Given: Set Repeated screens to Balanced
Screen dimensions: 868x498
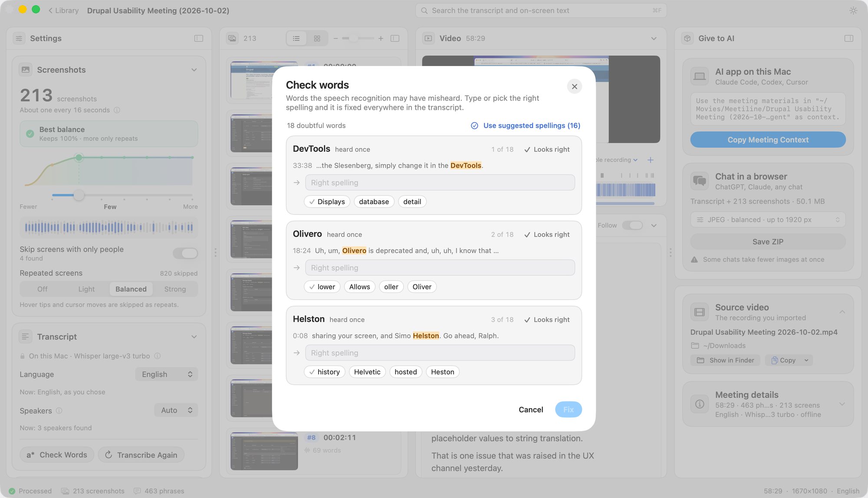Looking at the screenshot, I should (131, 289).
